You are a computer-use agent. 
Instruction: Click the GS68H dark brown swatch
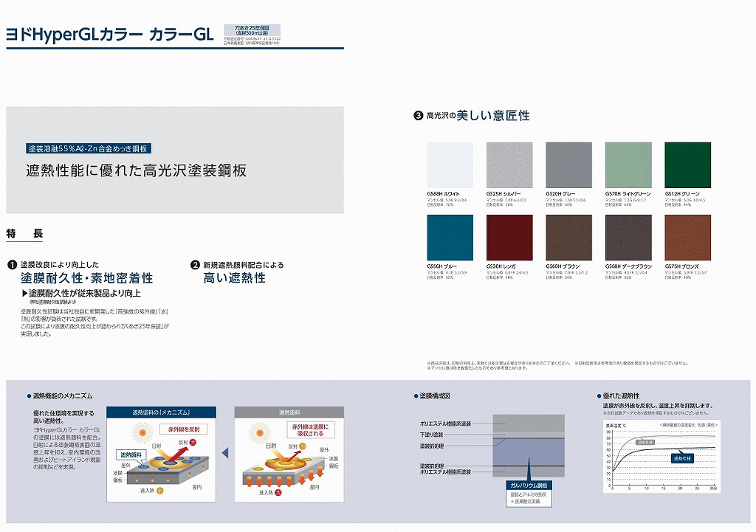point(628,238)
